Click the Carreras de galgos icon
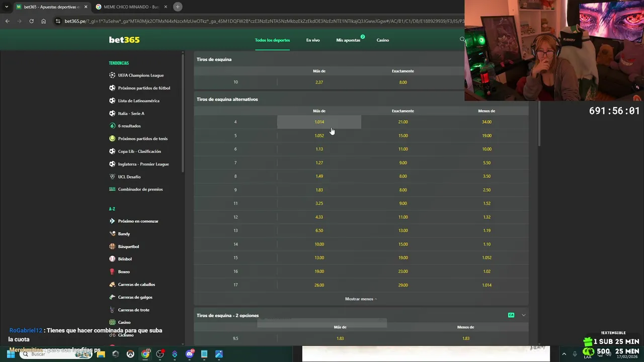644x362 pixels. (112, 297)
